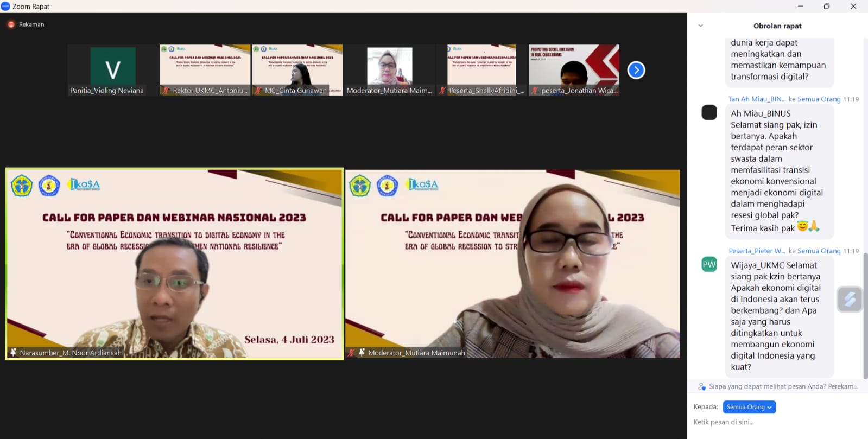Select peserta_Jonathan Wica participant thumbnail
Screen dimensions: 868x439
(574, 70)
